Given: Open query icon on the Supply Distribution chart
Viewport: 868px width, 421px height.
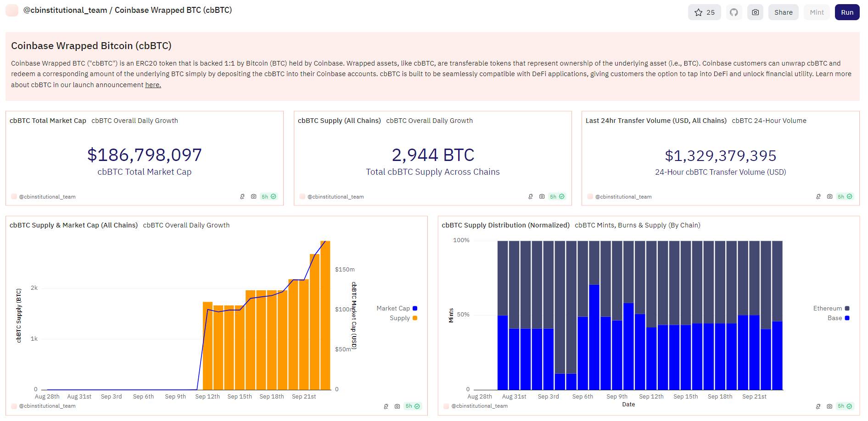Looking at the screenshot, I should tap(818, 406).
